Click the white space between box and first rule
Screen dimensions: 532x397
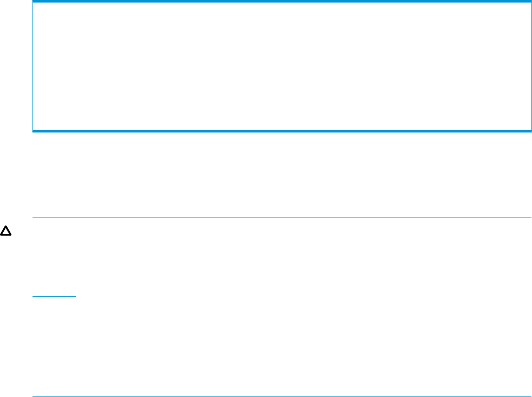(x=282, y=174)
